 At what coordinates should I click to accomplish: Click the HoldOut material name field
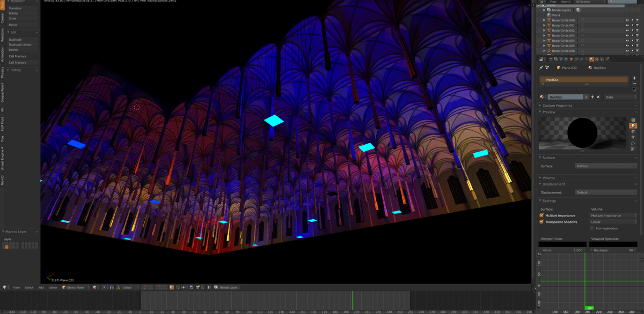click(565, 97)
